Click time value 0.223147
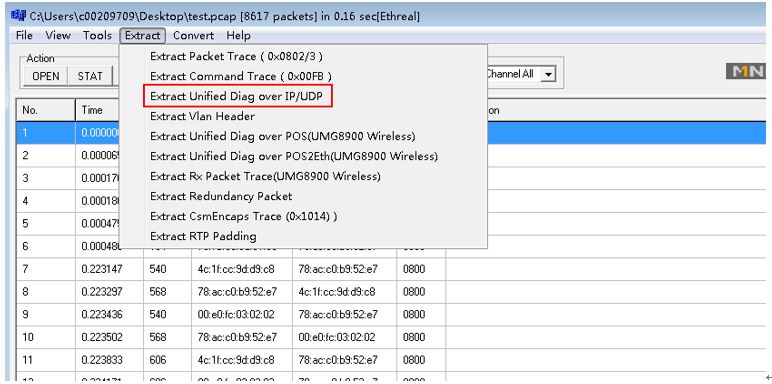 [102, 269]
